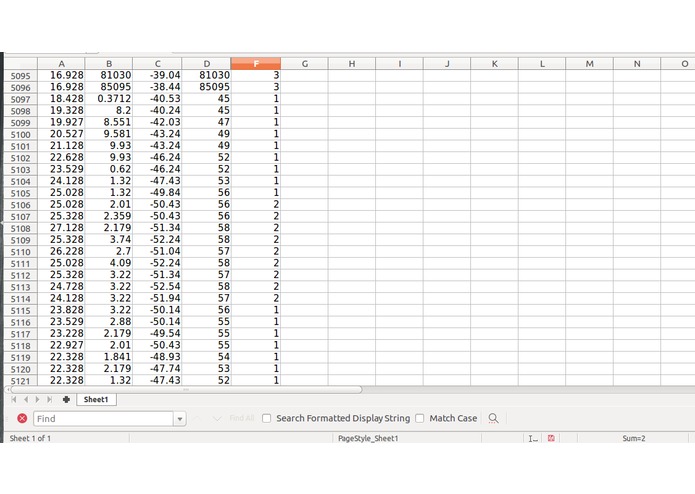Click cell containing 22.927

(61, 345)
